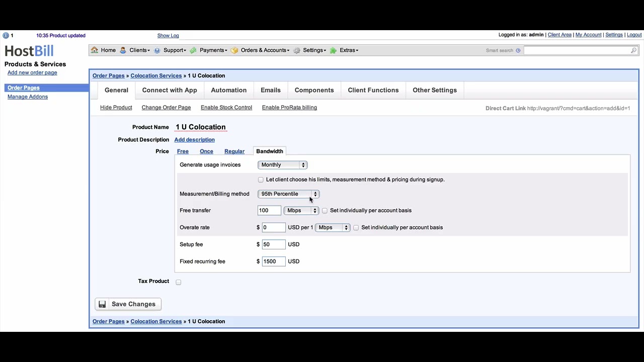Viewport: 644px width, 362px height.
Task: Open Manage Addons in sidebar
Action: 28,97
